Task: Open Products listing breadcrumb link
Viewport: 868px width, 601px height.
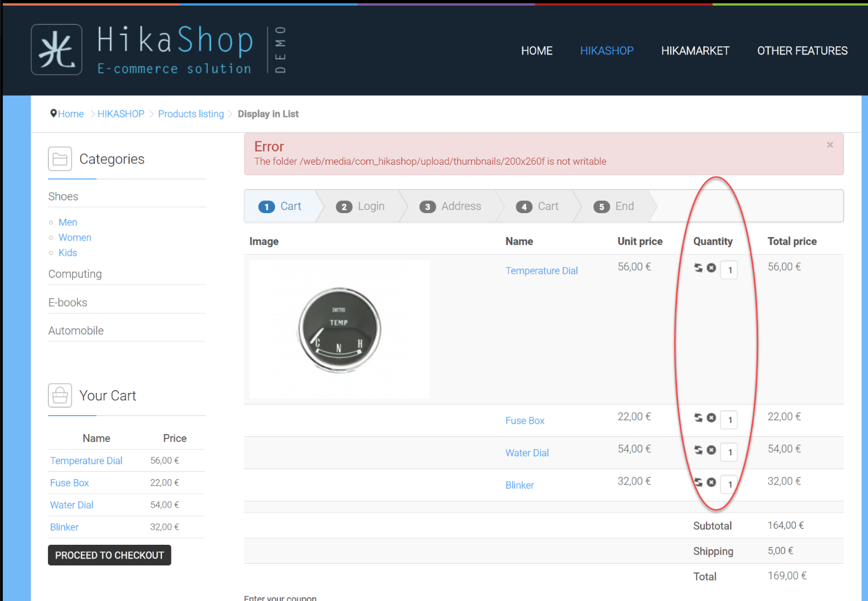Action: point(191,114)
